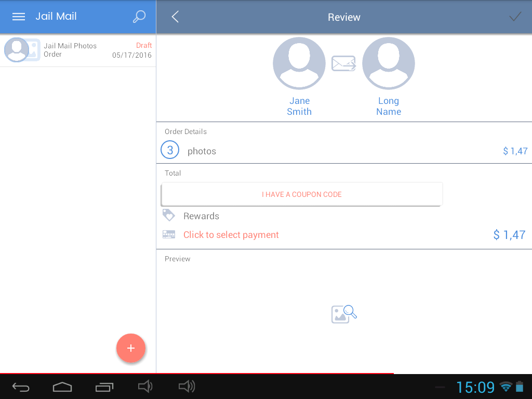
Task: Click the Draft status label
Action: (144, 46)
